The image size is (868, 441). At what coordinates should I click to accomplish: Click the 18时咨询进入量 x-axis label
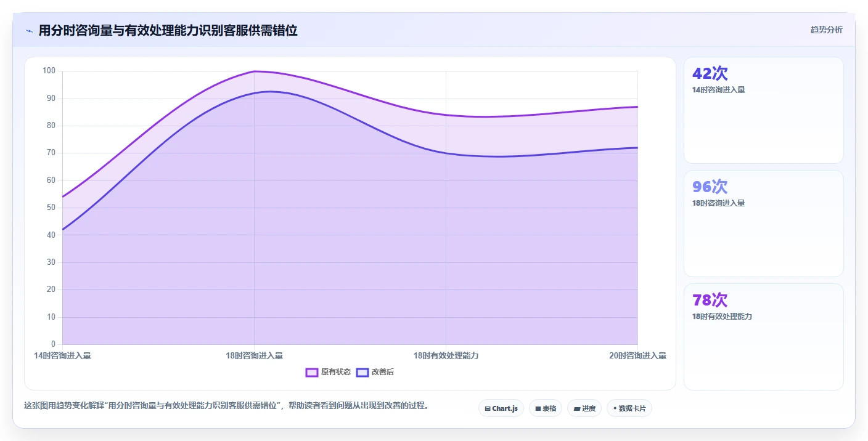255,355
